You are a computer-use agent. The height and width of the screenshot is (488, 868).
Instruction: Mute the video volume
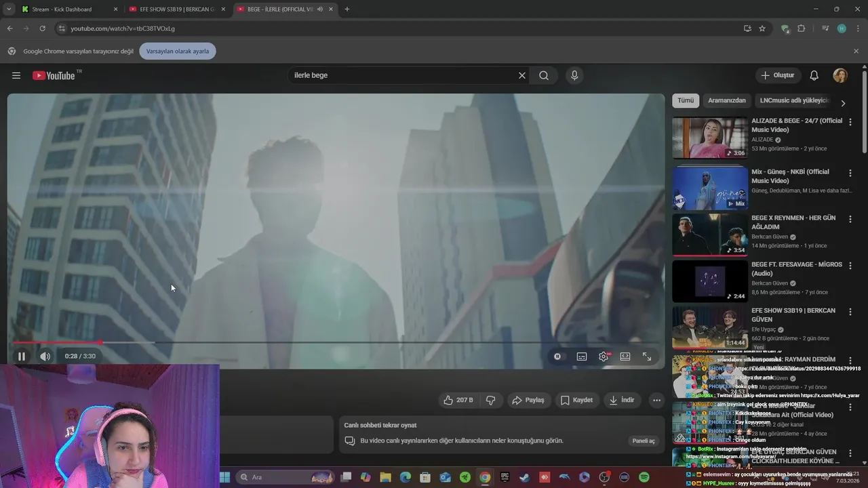click(x=45, y=356)
